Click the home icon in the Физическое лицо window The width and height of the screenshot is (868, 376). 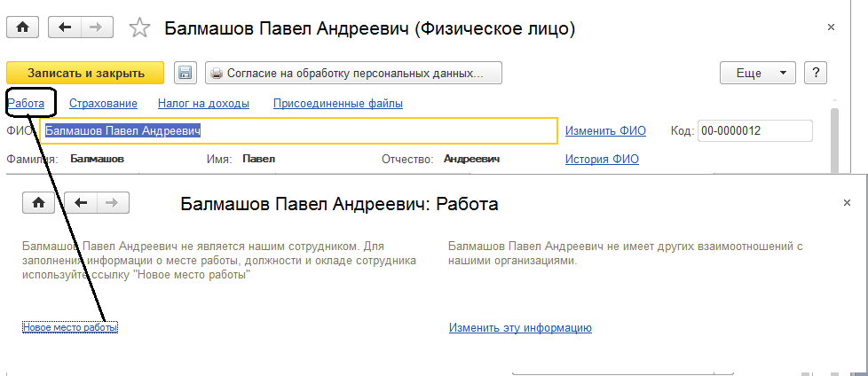tap(22, 27)
